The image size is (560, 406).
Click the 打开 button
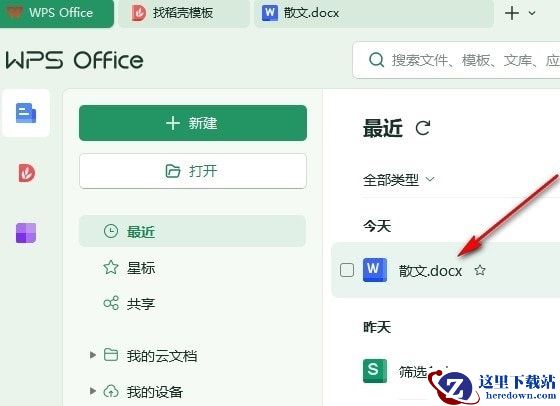click(193, 171)
